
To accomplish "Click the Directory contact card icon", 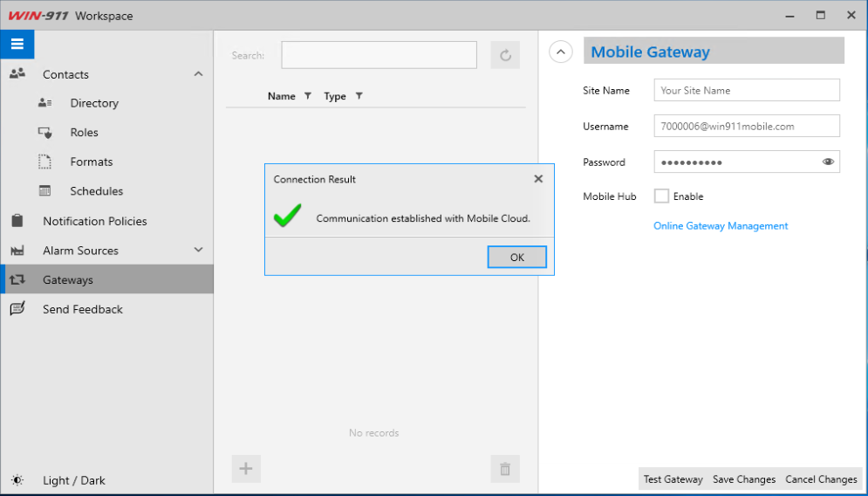I will 44,103.
